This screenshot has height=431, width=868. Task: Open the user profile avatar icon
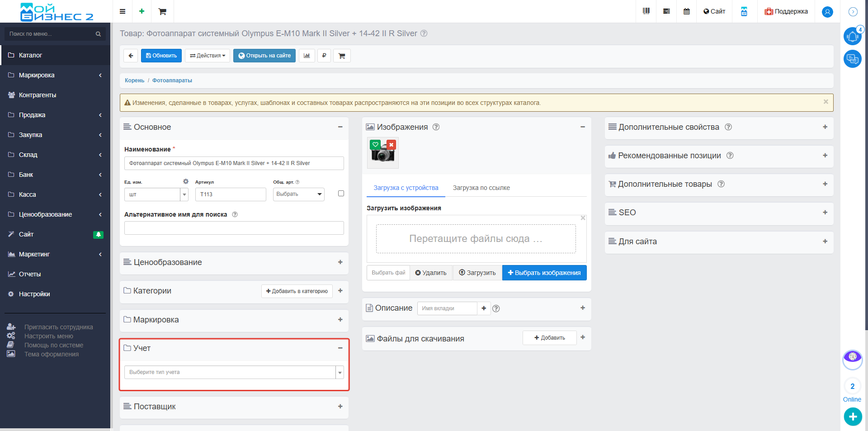pyautogui.click(x=827, y=12)
